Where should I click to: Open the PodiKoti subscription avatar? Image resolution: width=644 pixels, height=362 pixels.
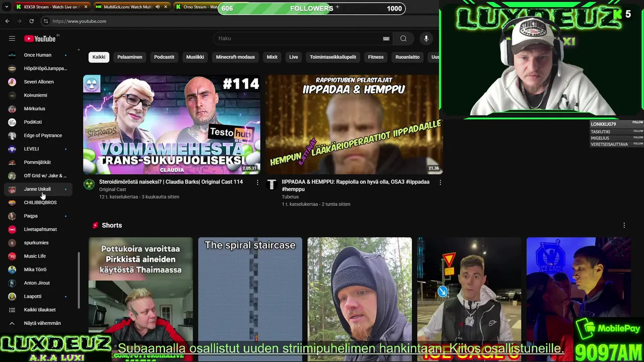tap(12, 122)
